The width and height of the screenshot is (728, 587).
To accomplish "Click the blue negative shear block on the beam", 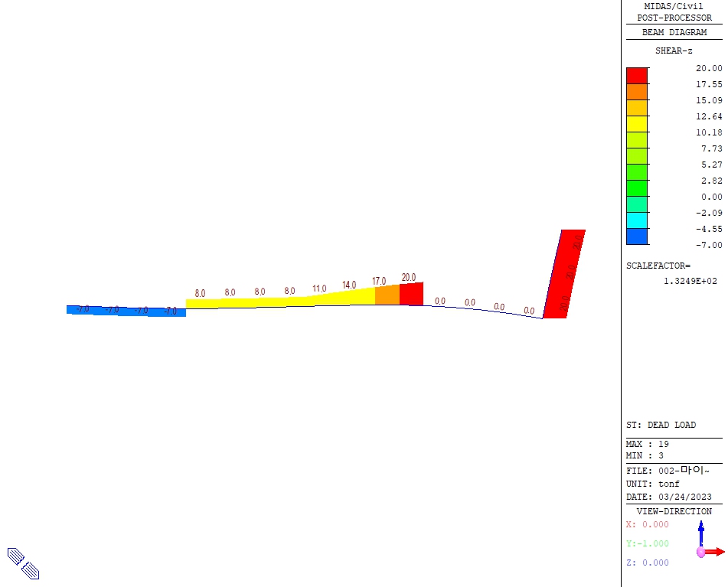I will tap(126, 311).
